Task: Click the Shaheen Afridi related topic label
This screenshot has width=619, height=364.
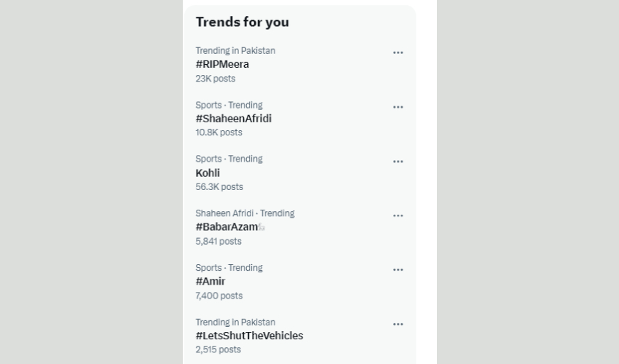Action: click(224, 213)
